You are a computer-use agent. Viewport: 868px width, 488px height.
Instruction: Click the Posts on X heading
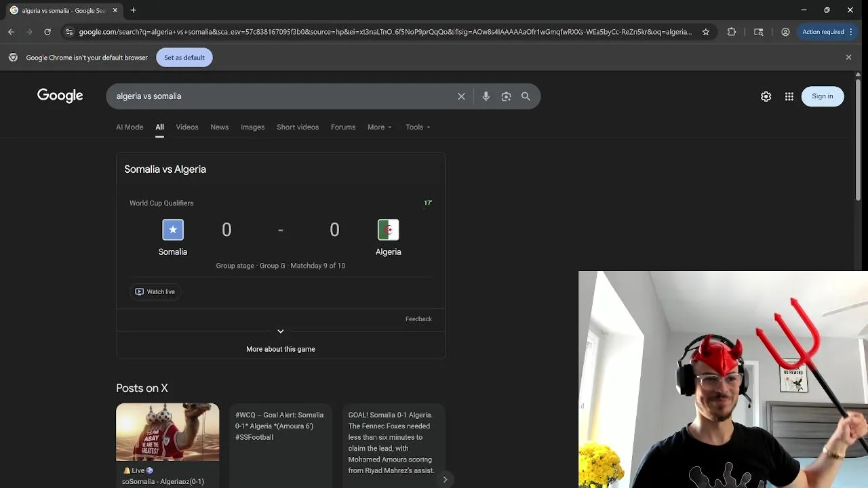tap(142, 388)
